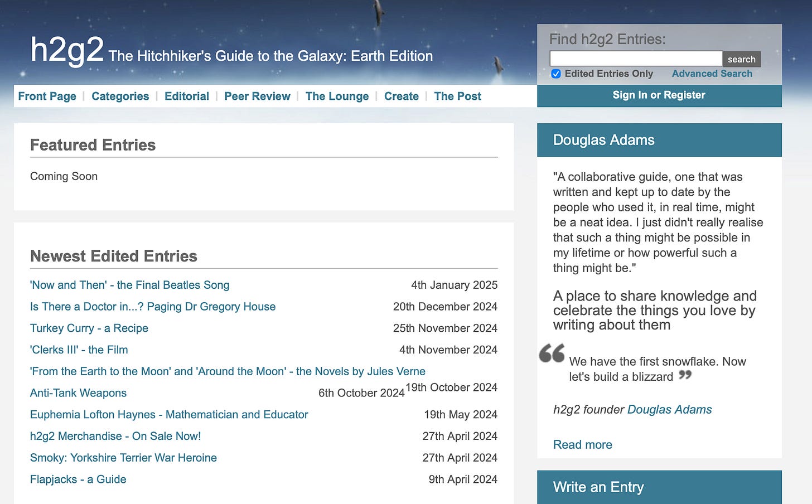Image resolution: width=812 pixels, height=504 pixels.
Task: Click the Read more link
Action: coord(583,444)
